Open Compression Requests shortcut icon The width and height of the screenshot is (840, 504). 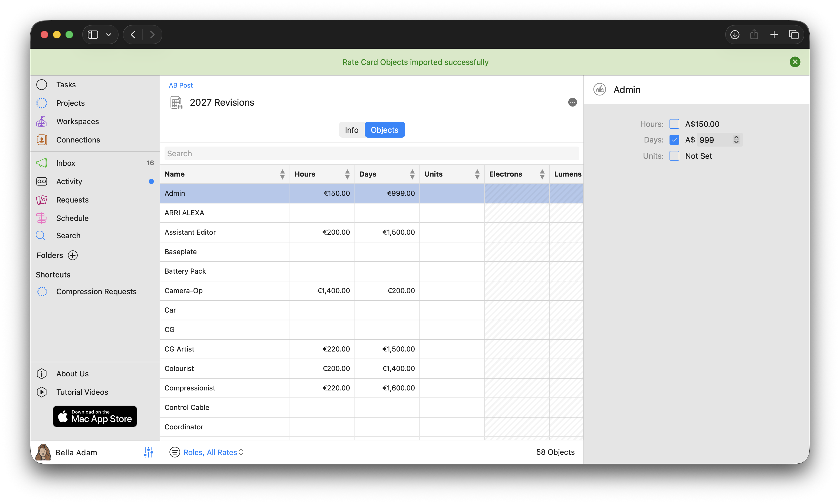(x=42, y=291)
